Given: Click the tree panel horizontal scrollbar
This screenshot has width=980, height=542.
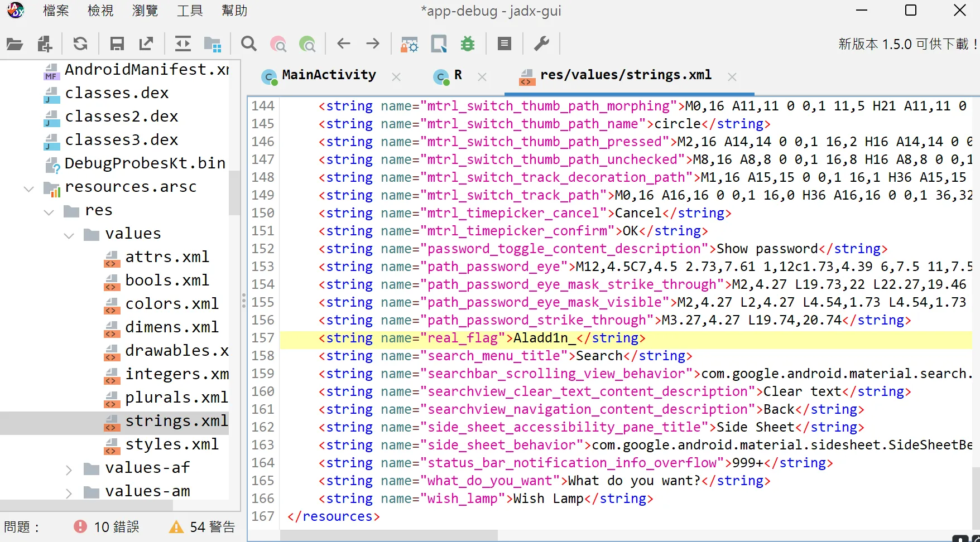Looking at the screenshot, I should pyautogui.click(x=87, y=505).
